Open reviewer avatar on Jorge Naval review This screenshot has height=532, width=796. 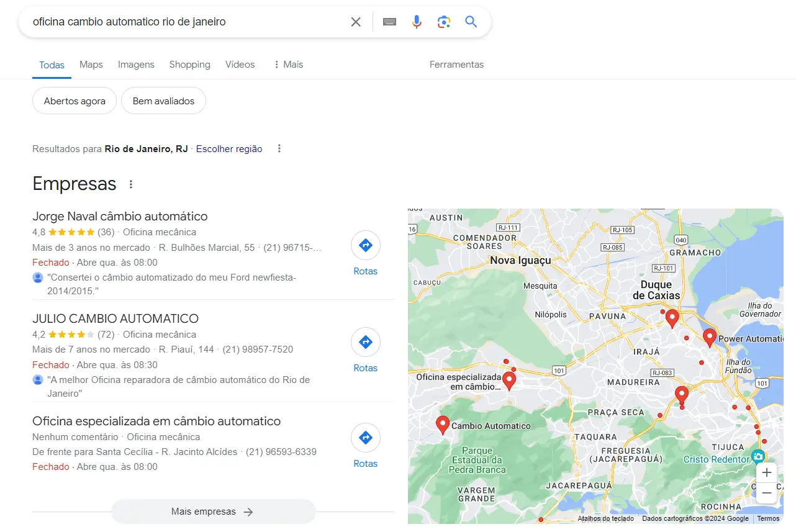[38, 277]
